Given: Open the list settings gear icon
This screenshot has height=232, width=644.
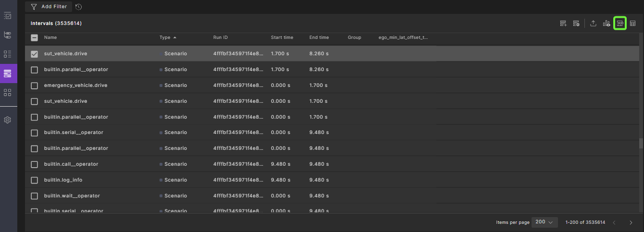Looking at the screenshot, I should click(576, 23).
